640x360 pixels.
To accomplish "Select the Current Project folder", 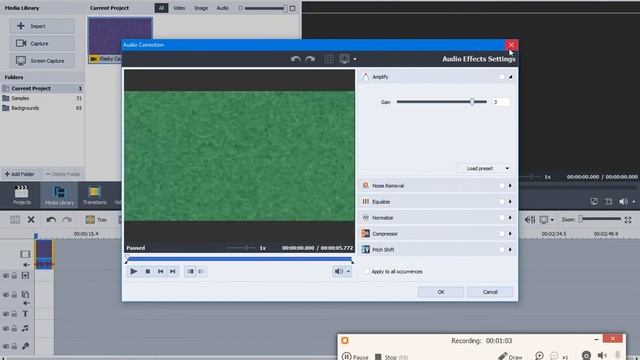I will point(42,88).
